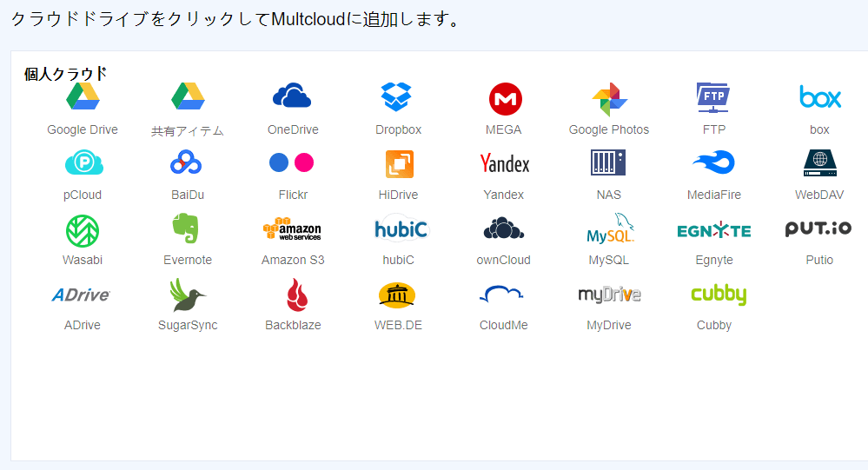Click the "Google Drive" text label

(83, 129)
